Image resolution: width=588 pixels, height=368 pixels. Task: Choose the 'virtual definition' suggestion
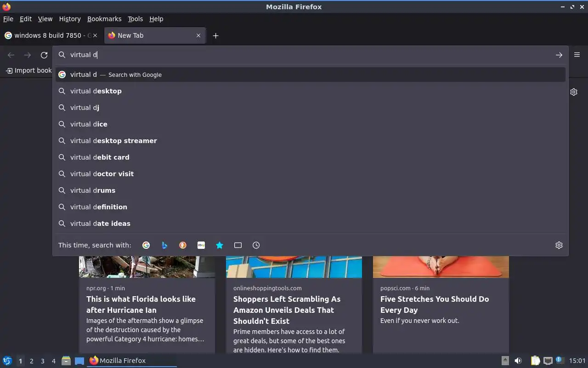(x=311, y=207)
